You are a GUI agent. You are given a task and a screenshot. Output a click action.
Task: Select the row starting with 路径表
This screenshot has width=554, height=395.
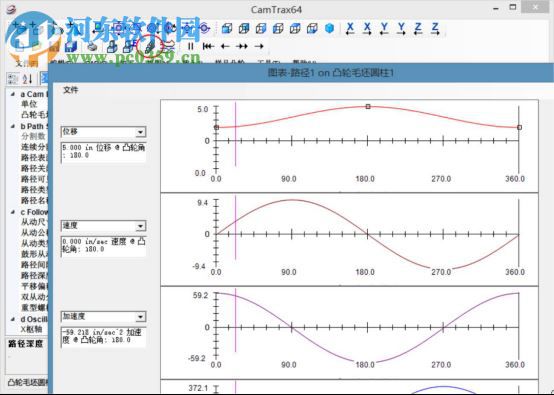click(x=34, y=158)
